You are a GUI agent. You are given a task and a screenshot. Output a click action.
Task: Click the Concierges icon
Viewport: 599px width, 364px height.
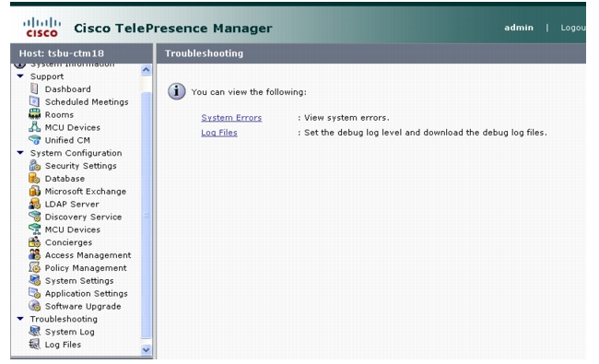(34, 242)
